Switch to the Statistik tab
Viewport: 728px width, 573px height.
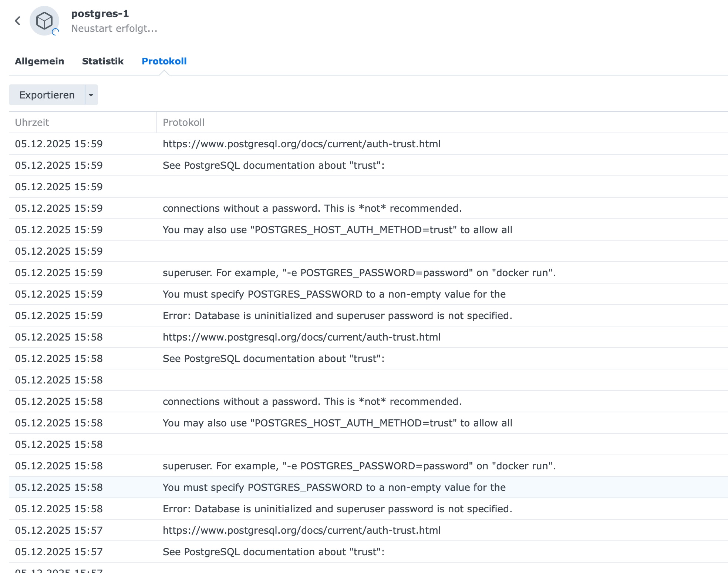coord(102,61)
